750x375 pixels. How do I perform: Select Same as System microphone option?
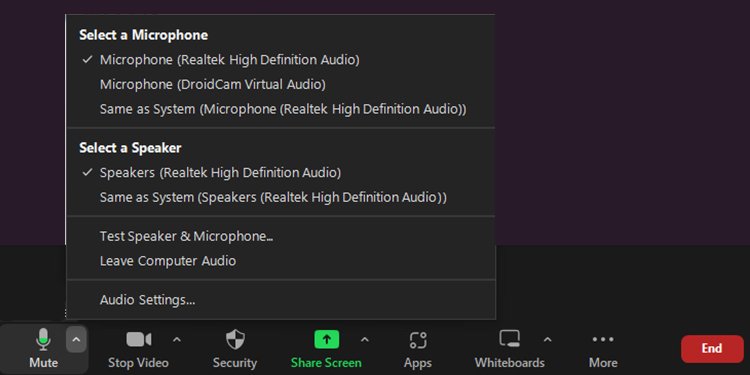[281, 109]
